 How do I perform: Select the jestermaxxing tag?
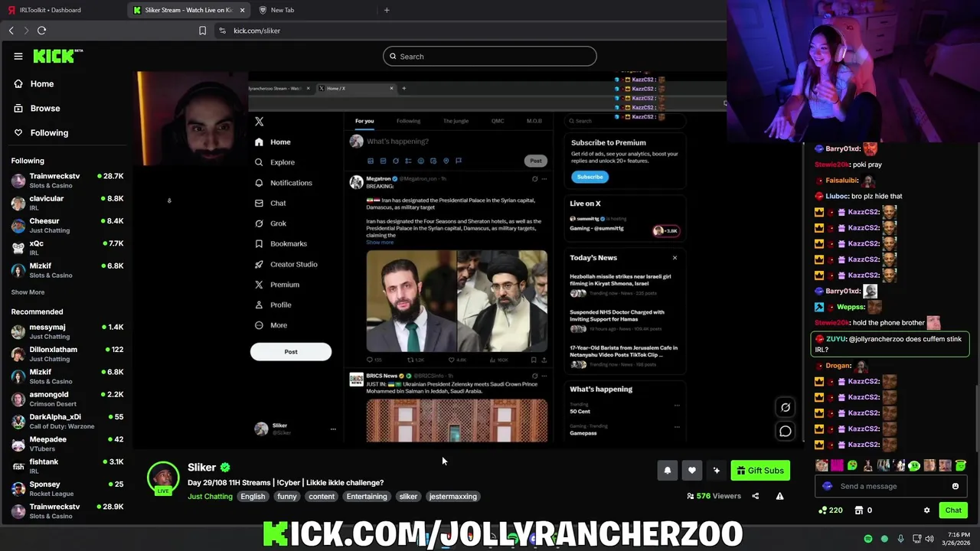click(453, 496)
